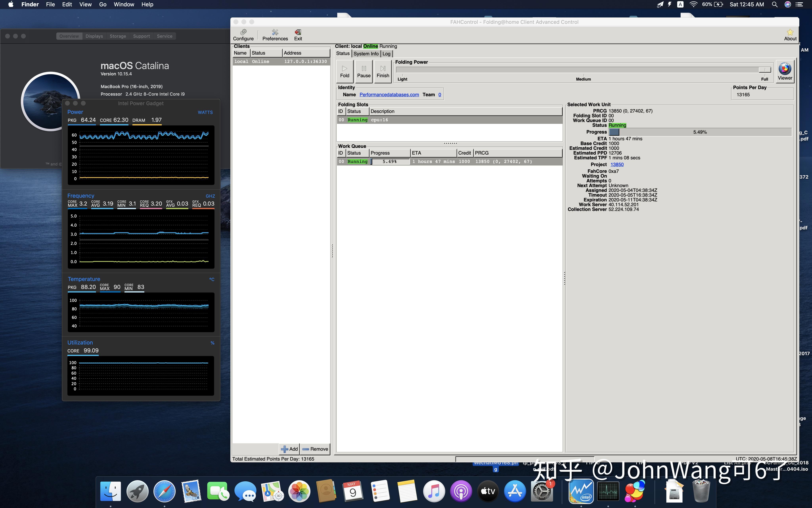Screen dimensions: 812x508
Task: Open FAHControl Preferences
Action: (x=275, y=35)
